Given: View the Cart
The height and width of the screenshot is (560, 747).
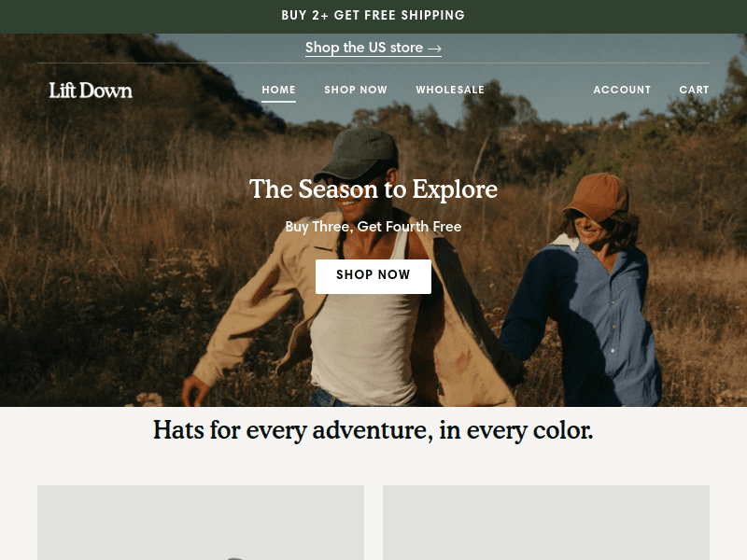Looking at the screenshot, I should pyautogui.click(x=694, y=90).
